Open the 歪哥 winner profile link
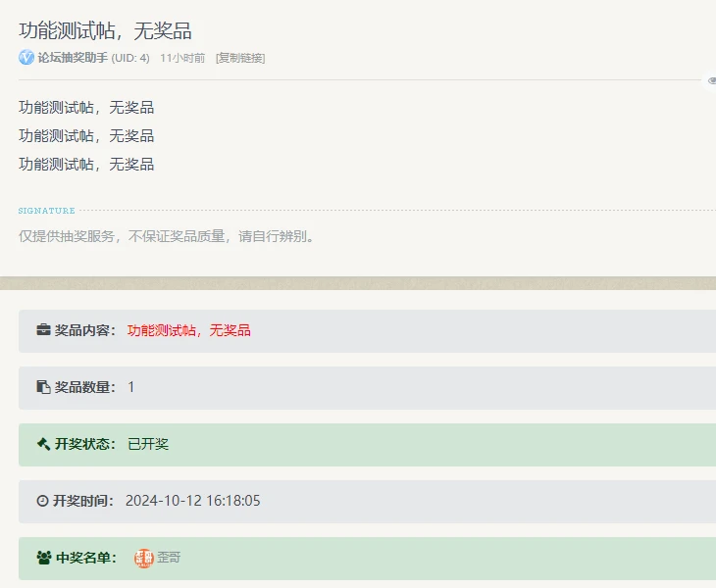Image resolution: width=716 pixels, height=588 pixels. tap(169, 558)
